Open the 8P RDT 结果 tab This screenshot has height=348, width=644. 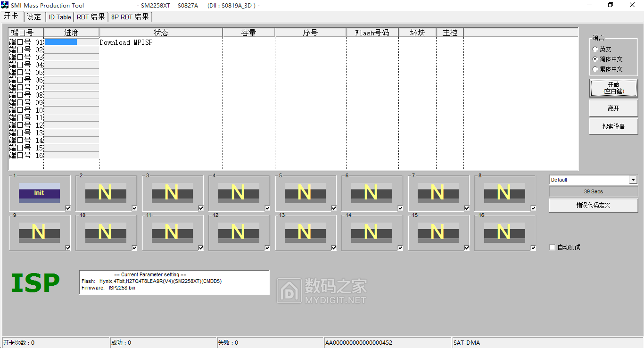coord(130,17)
